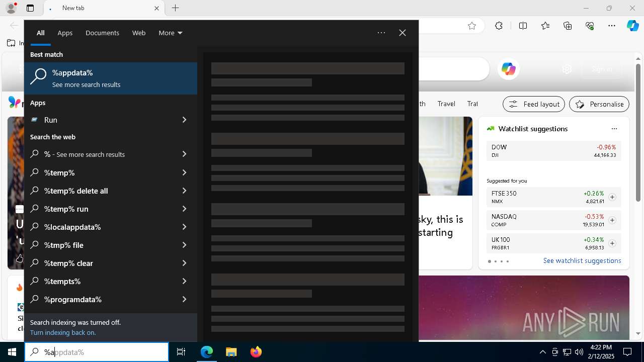644x362 pixels.
Task: Open search options ellipsis menu
Action: coord(381,33)
